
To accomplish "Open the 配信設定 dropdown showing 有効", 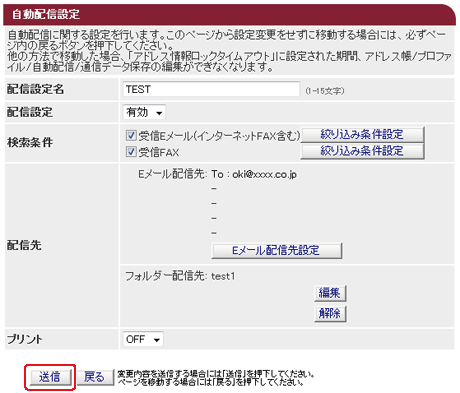I will point(144,112).
